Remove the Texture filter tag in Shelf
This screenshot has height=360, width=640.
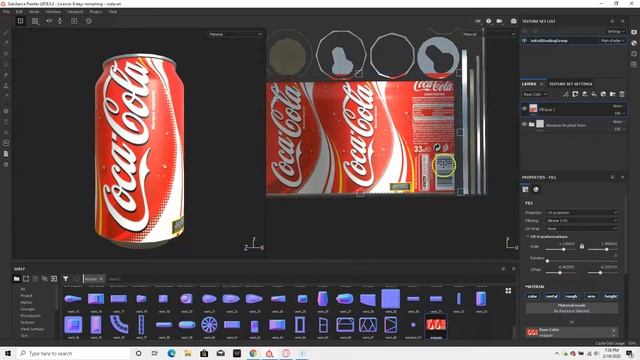coord(101,279)
